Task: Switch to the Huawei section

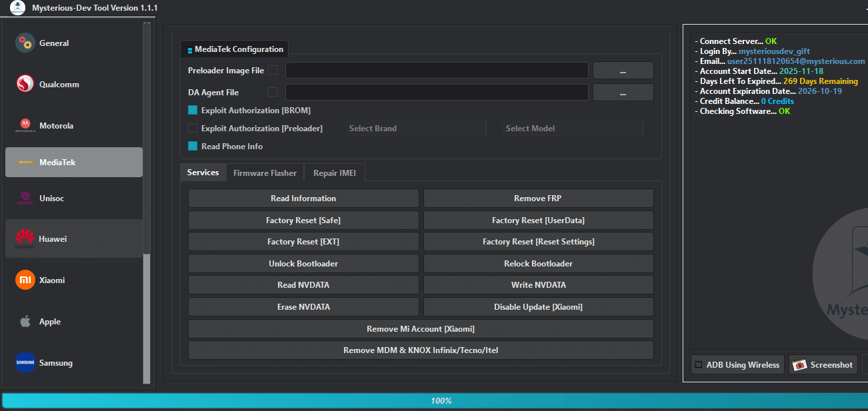Action: [x=73, y=238]
